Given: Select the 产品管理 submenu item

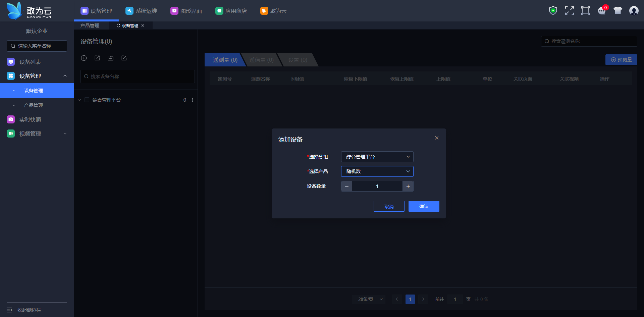Looking at the screenshot, I should pyautogui.click(x=37, y=105).
